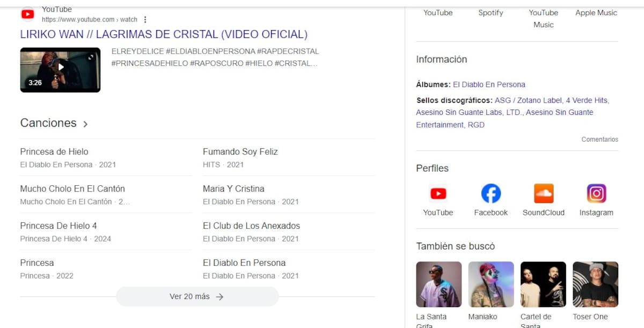The height and width of the screenshot is (328, 644).
Task: Click the YouTube favicon beside the result title
Action: click(28, 13)
